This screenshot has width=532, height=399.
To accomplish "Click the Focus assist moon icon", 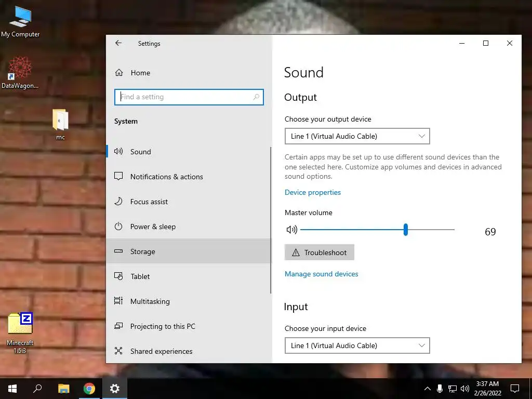I will point(118,201).
